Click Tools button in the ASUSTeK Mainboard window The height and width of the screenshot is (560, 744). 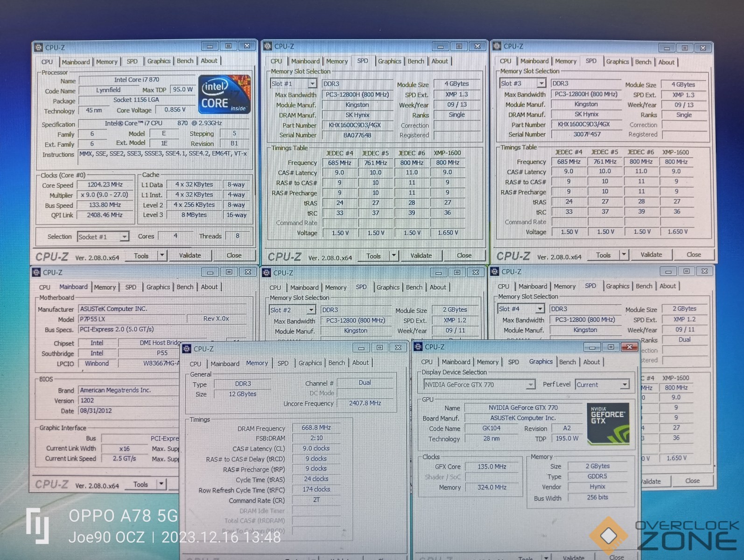coord(140,484)
